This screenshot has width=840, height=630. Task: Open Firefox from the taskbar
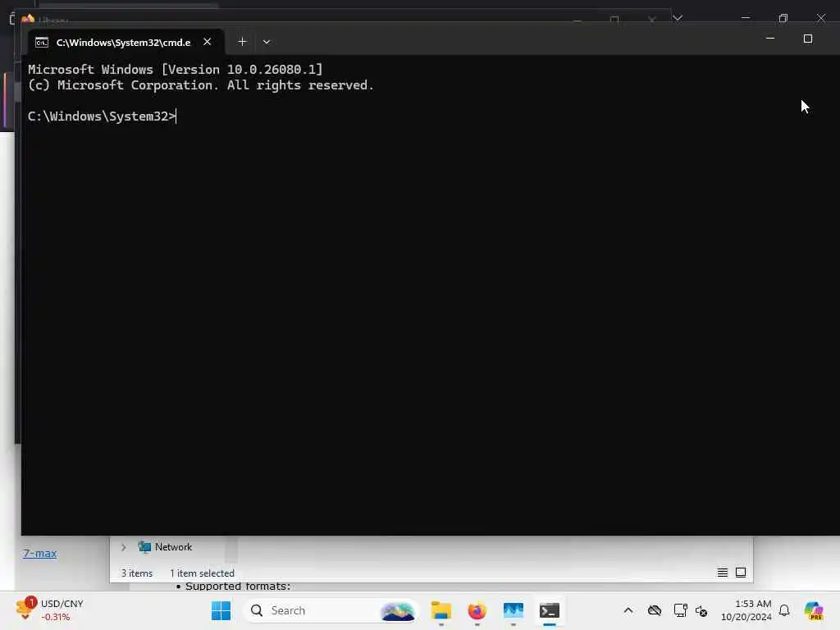point(477,610)
